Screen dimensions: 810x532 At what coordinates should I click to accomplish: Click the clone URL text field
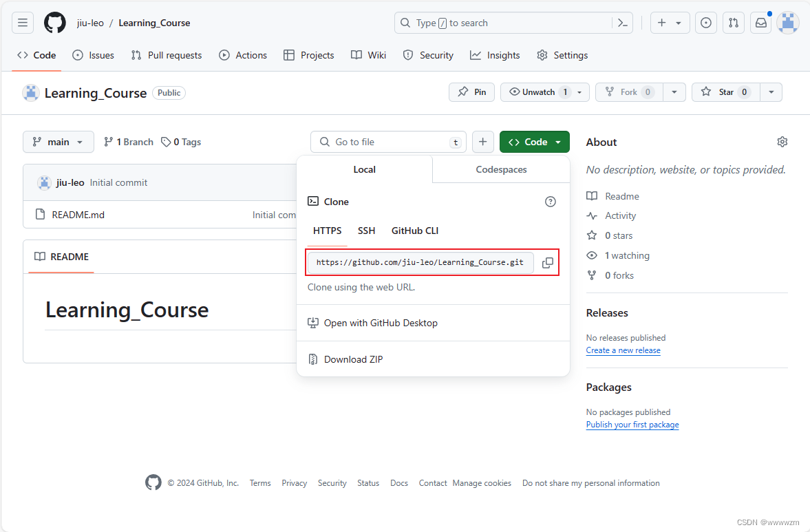(x=420, y=262)
